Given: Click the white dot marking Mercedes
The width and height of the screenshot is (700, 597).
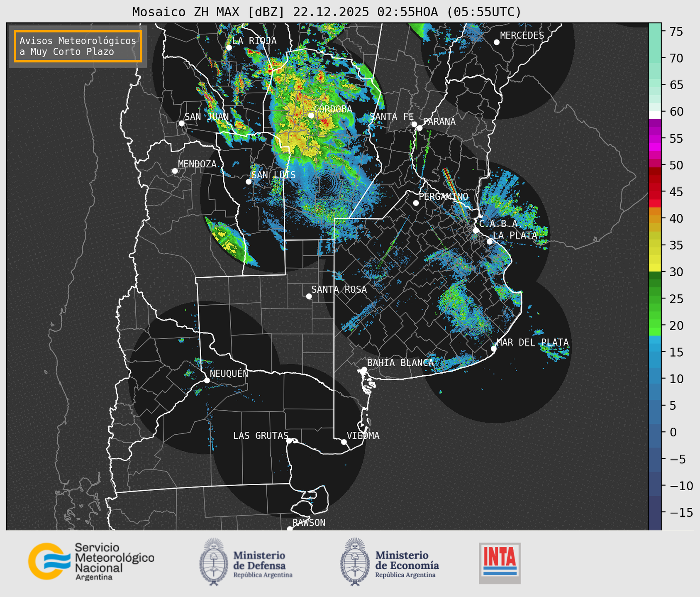Looking at the screenshot, I should (497, 42).
